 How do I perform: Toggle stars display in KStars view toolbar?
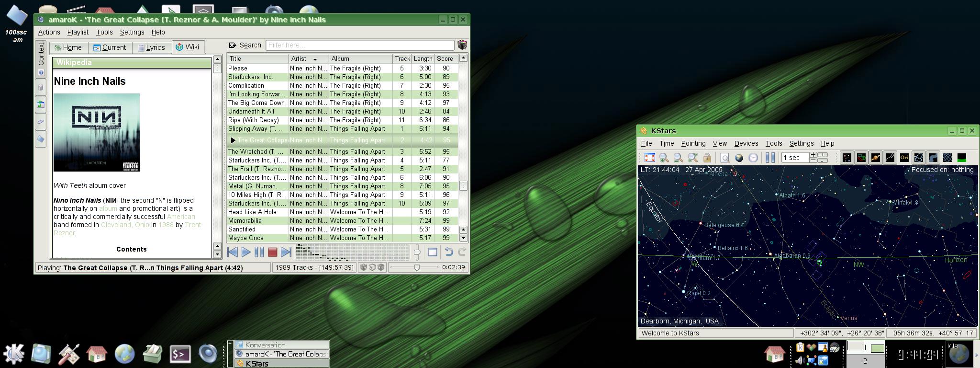(x=847, y=158)
